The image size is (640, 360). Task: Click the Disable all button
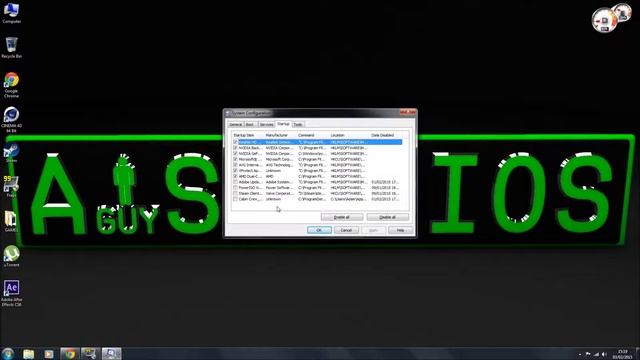(387, 217)
